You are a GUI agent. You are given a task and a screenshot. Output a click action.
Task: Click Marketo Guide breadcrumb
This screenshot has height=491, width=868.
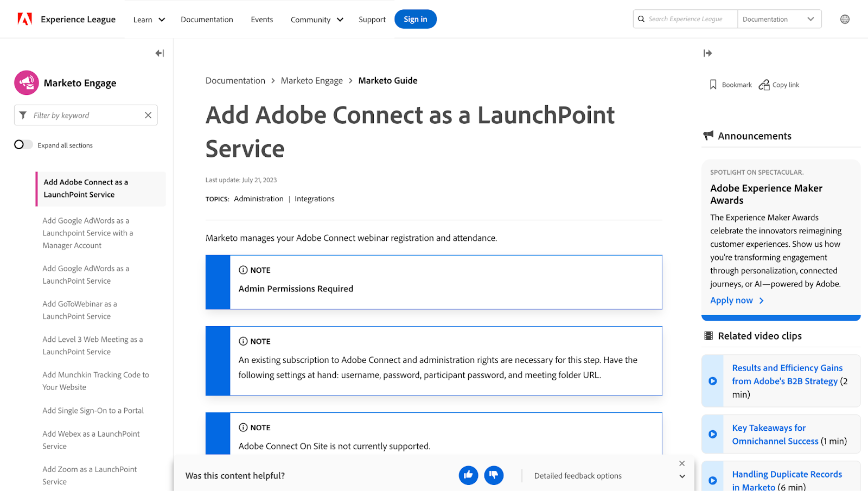(388, 80)
